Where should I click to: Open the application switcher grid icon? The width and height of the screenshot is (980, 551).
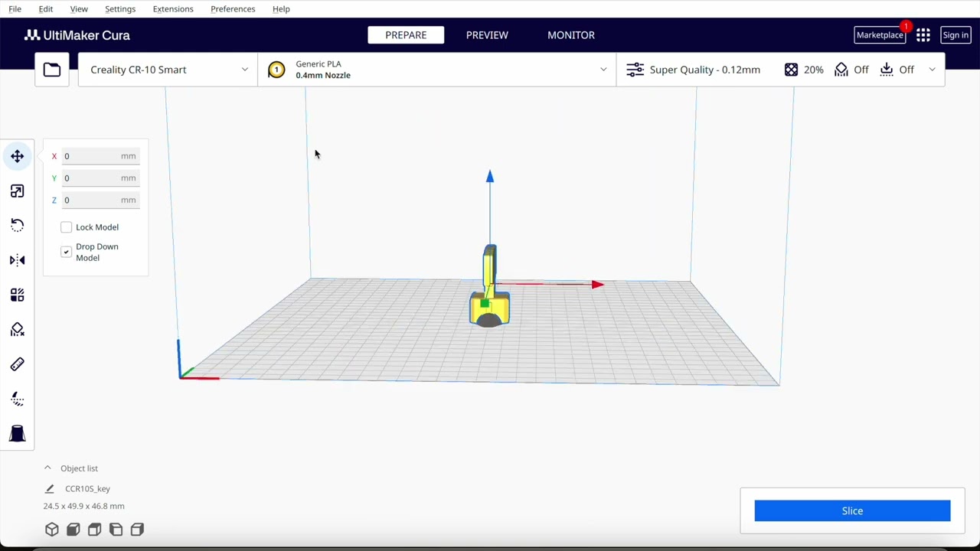(x=923, y=35)
